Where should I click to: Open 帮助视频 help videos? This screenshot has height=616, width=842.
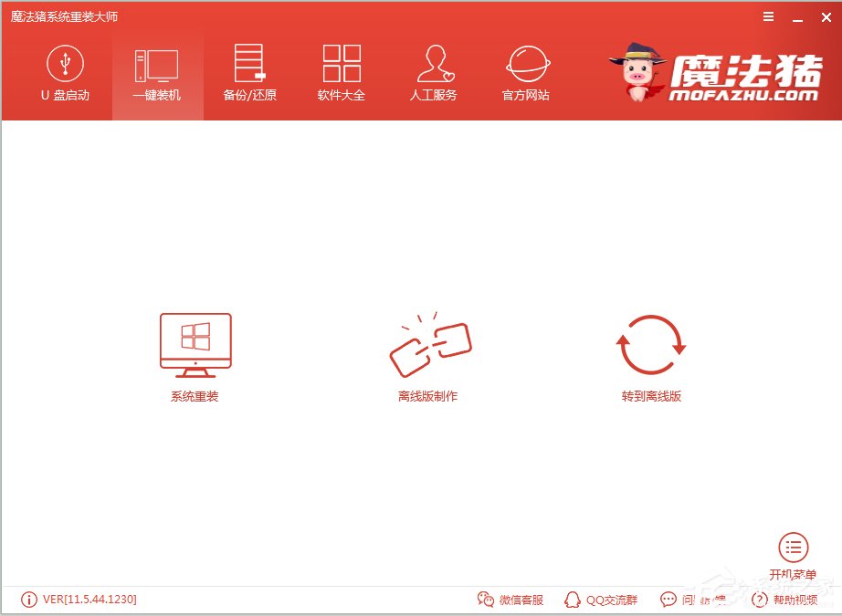(x=784, y=600)
